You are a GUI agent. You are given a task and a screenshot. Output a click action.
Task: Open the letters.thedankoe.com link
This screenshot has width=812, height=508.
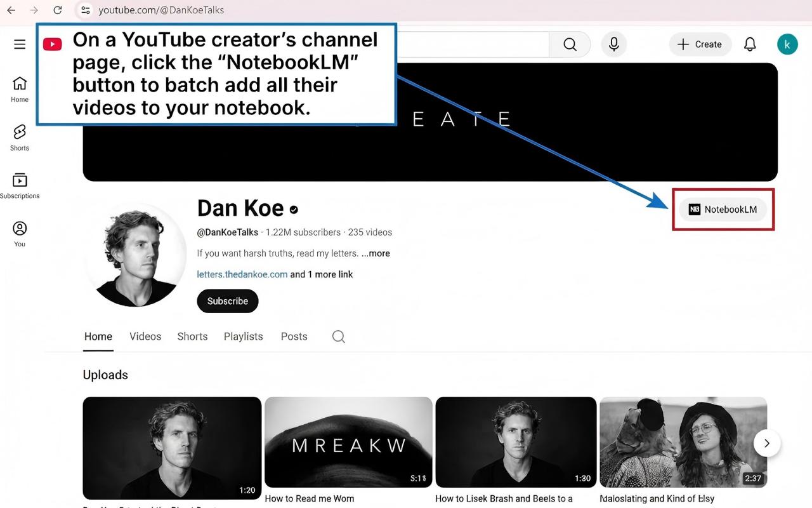click(x=242, y=274)
